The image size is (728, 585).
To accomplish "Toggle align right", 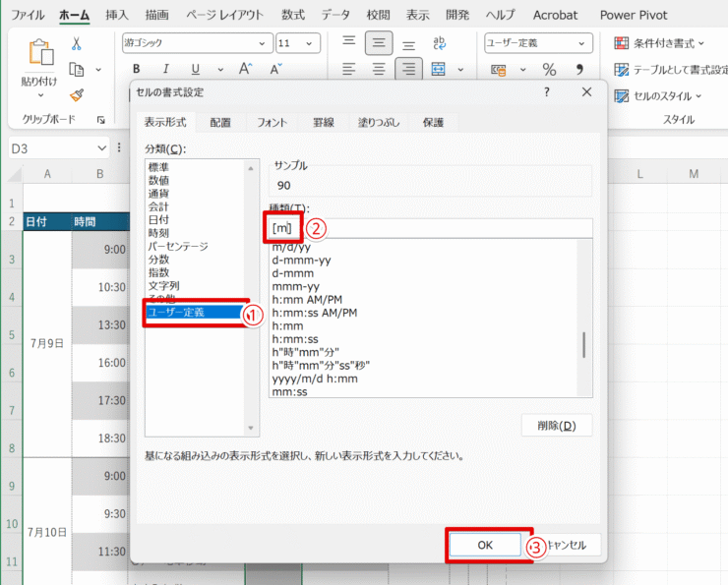I will point(408,69).
